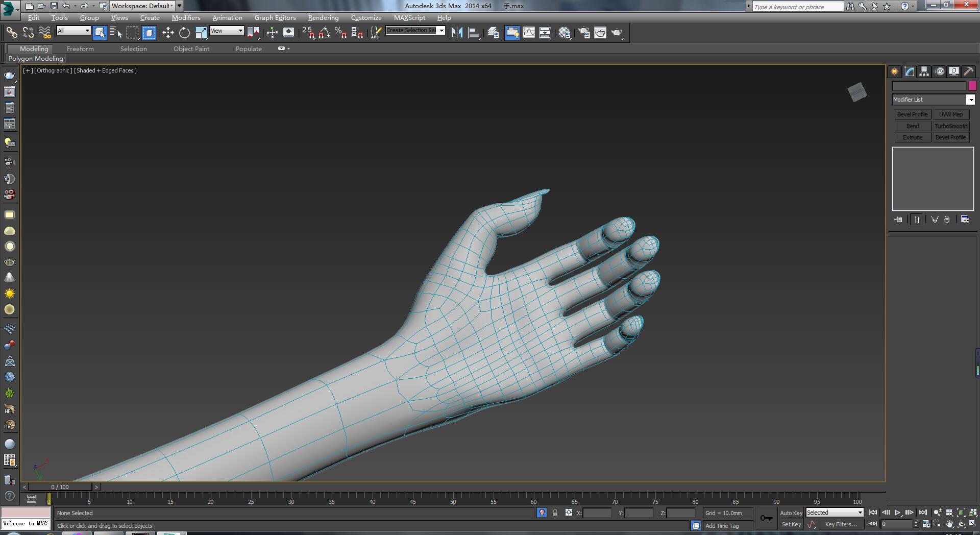
Task: Open Curve Editor from the toolbar
Action: (529, 33)
